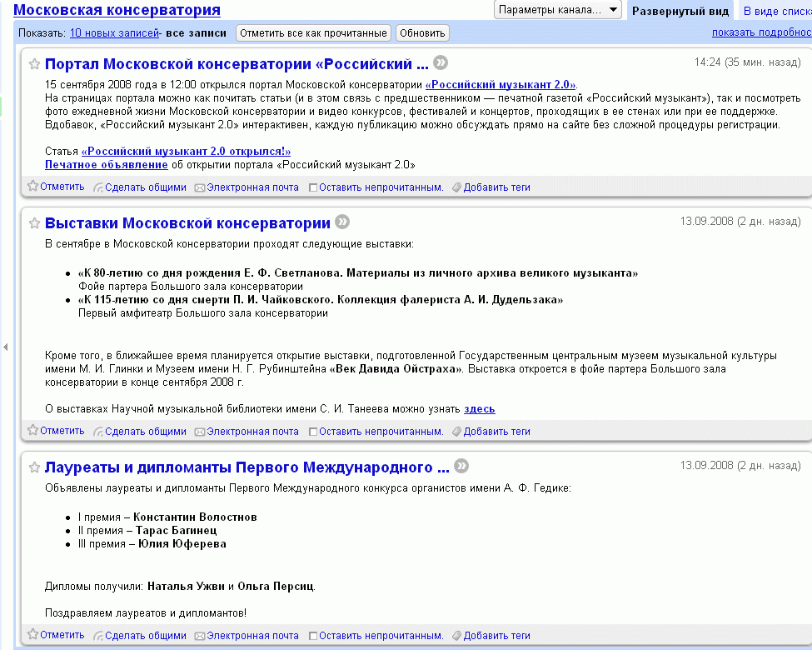Star the Лауреаты и дипломанты entry title
This screenshot has width=812, height=650.
pos(35,467)
